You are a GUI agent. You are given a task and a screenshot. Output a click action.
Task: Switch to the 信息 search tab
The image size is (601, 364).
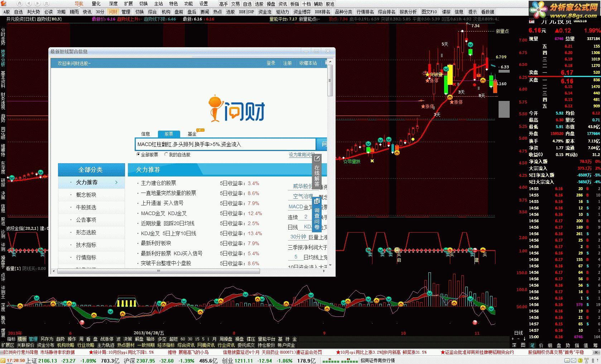point(145,134)
